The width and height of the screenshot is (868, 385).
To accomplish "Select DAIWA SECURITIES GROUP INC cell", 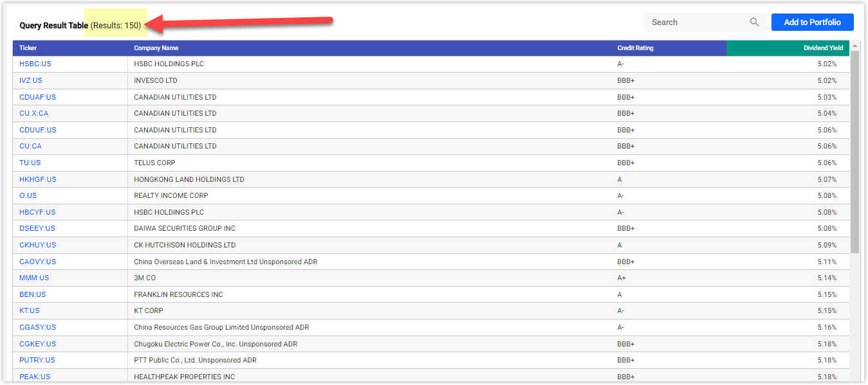I will tap(369, 228).
